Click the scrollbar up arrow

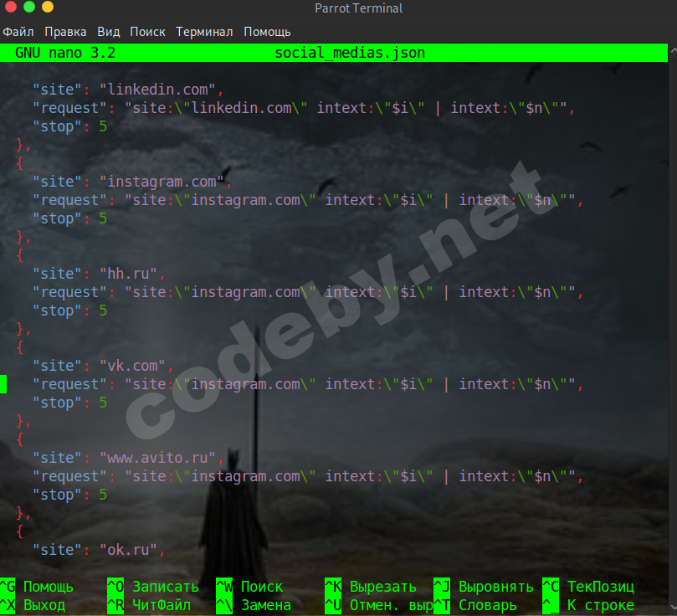[673, 51]
